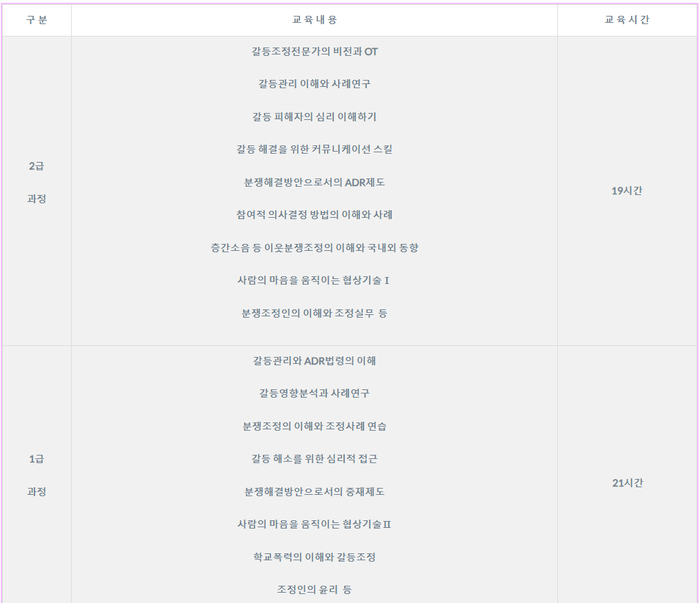Click the '1급' label
Viewport: 700px width, 603px height.
coord(37,459)
